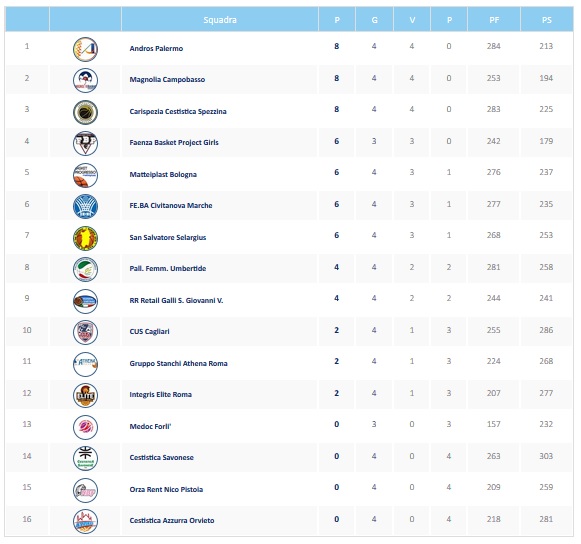Image resolution: width=581 pixels, height=544 pixels.
Task: Click the G games column header
Action: (374, 20)
